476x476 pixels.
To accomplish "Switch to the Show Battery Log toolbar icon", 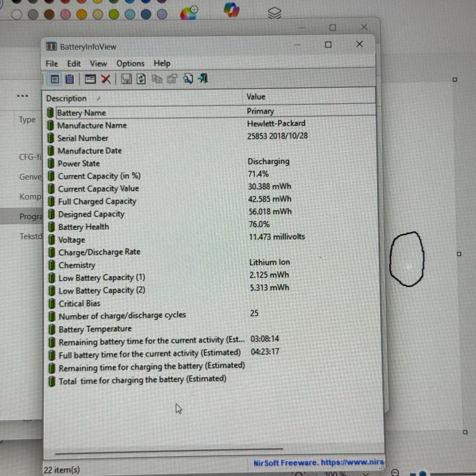I will [69, 79].
